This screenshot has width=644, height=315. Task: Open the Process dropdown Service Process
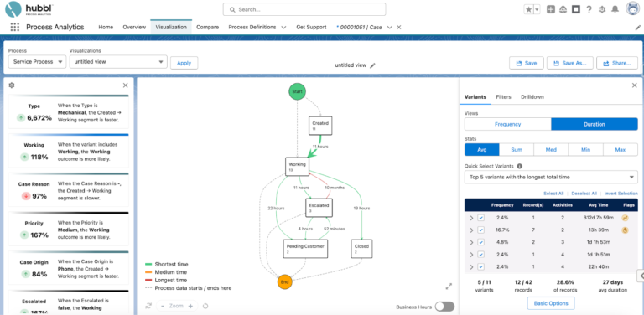point(37,62)
